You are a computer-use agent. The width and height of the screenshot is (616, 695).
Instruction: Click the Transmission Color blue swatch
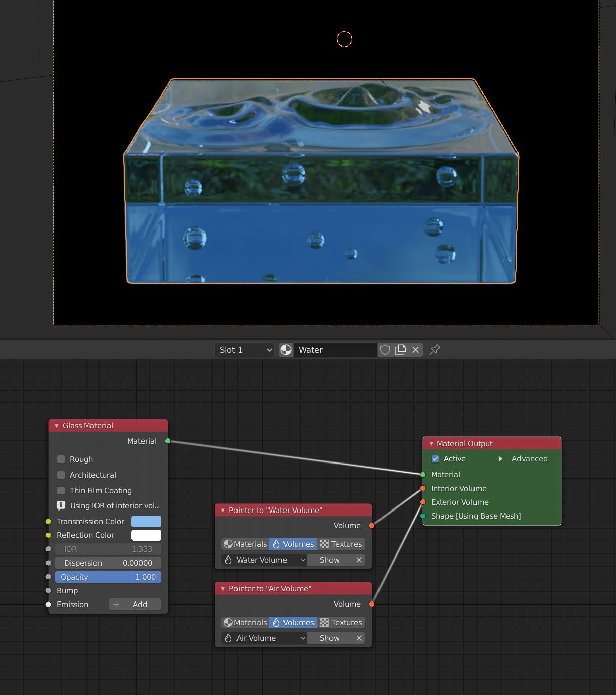(x=146, y=522)
